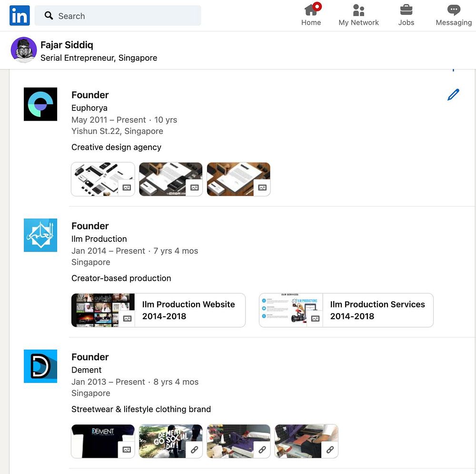This screenshot has width=476, height=474.
Task: Click the LinkedIn logo icon
Action: point(20,16)
